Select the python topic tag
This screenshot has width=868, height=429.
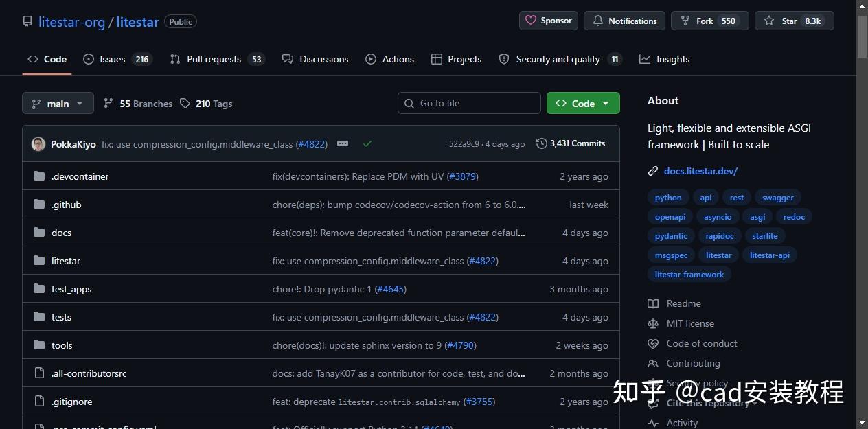pos(668,198)
